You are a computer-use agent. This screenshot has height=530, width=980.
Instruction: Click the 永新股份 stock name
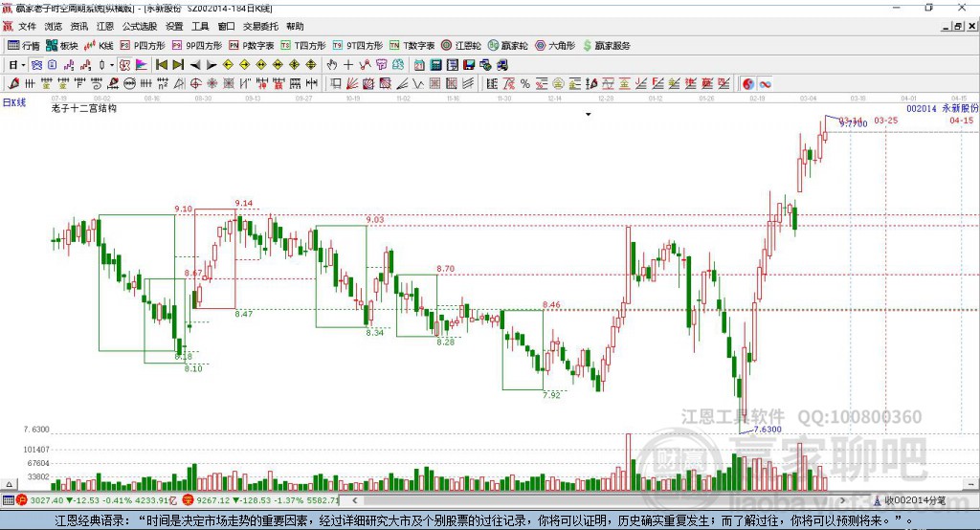960,108
